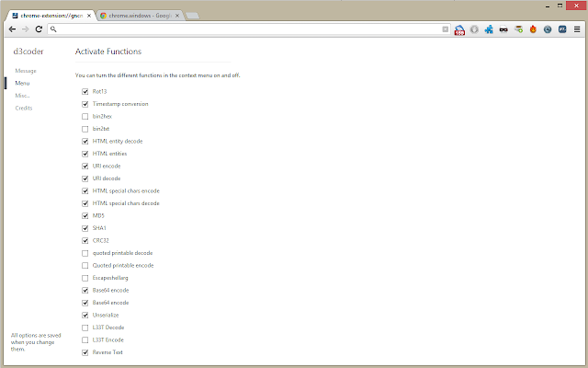Click the extension icon with red badge
The image size is (588, 368).
(459, 29)
